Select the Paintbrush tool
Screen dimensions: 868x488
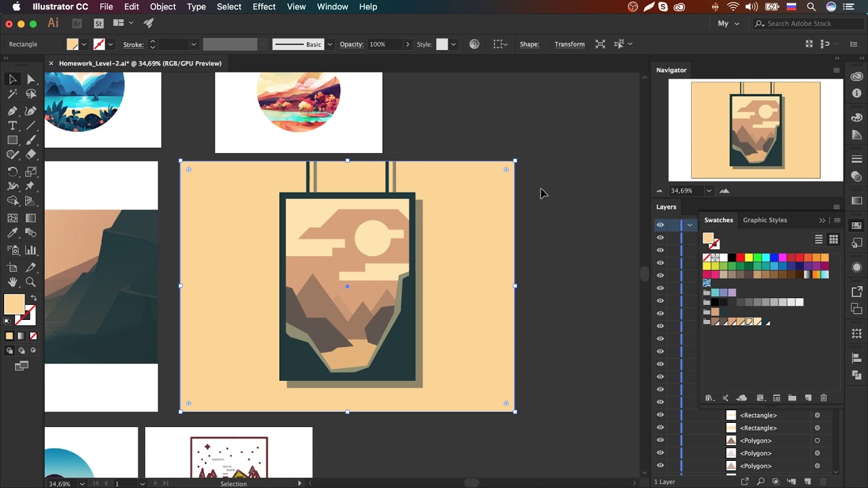pos(31,140)
